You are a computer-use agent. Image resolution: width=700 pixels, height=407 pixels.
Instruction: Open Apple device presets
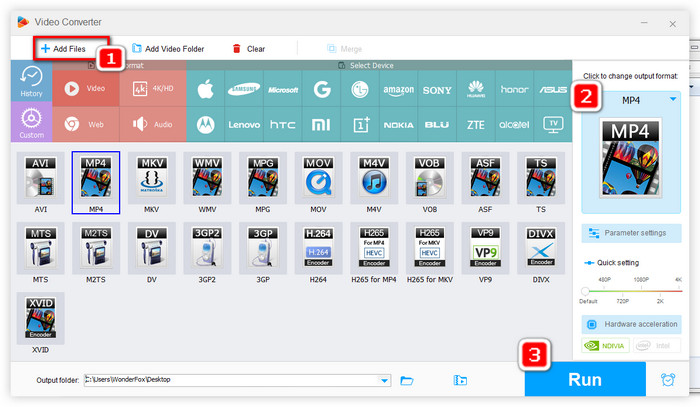click(205, 89)
